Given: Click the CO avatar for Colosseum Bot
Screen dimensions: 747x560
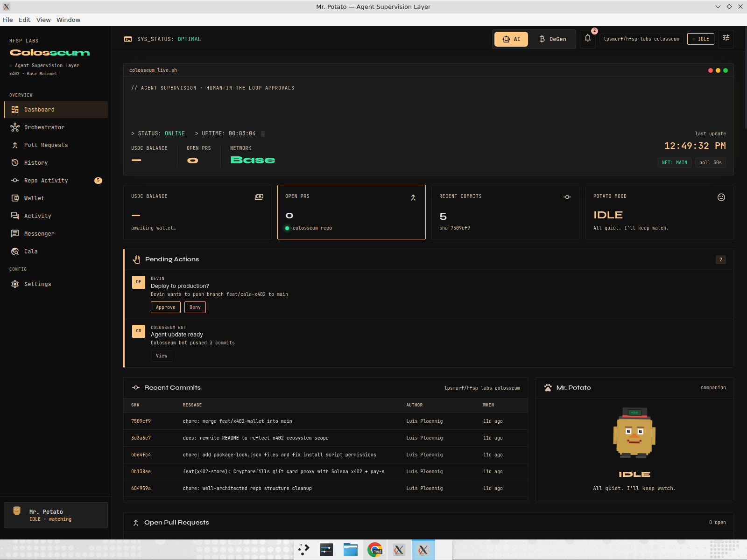Looking at the screenshot, I should coord(139,331).
